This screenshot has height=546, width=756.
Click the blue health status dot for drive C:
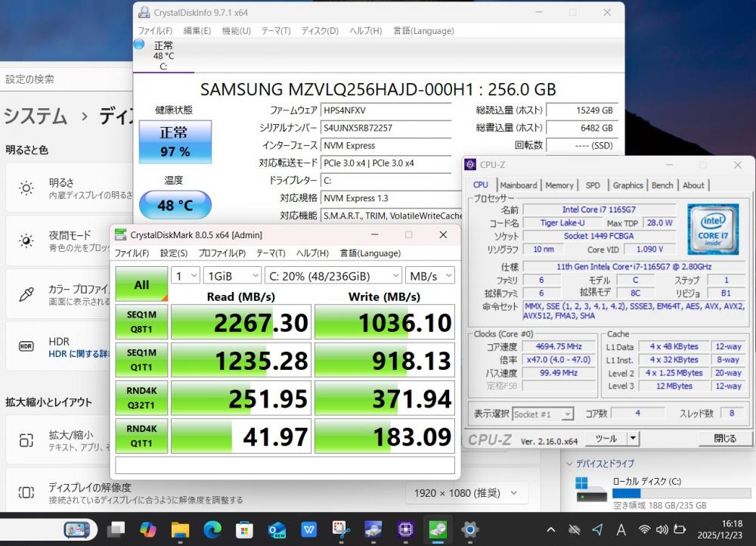[x=139, y=45]
